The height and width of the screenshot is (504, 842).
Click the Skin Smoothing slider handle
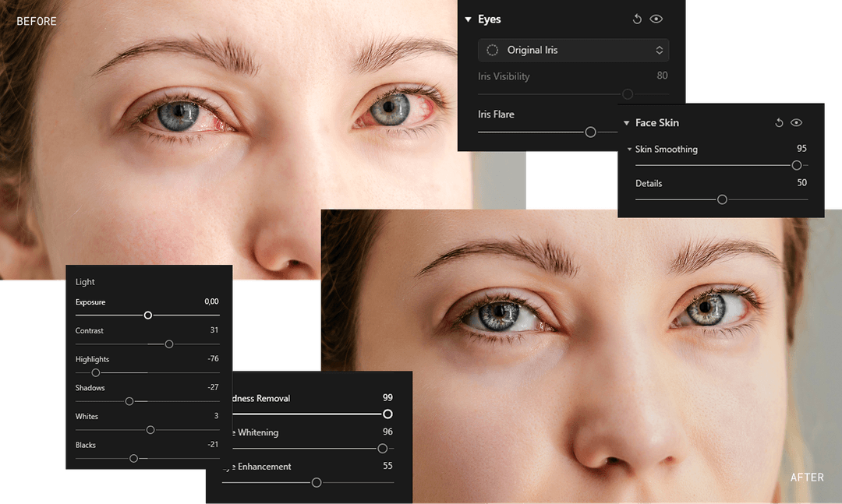point(796,165)
